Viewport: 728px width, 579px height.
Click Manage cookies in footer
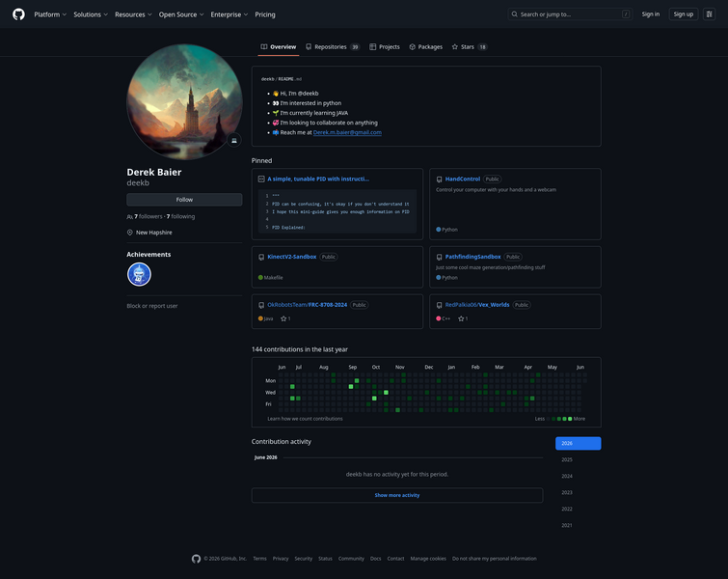point(428,559)
